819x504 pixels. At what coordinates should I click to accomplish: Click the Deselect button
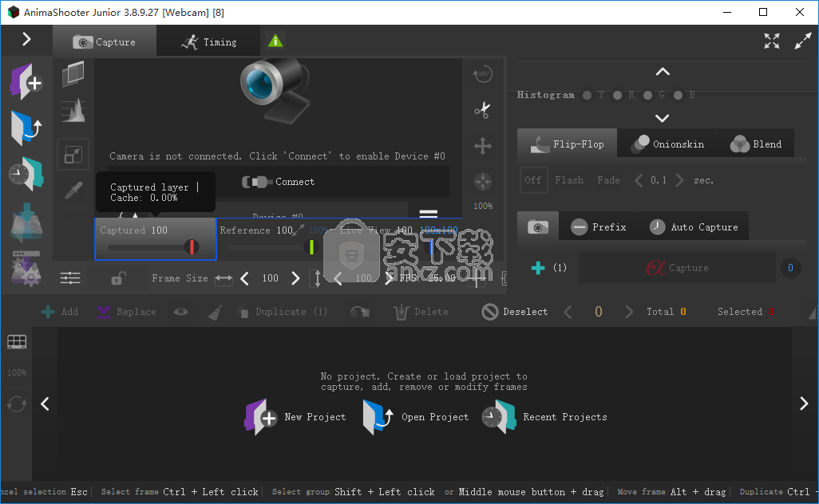515,312
